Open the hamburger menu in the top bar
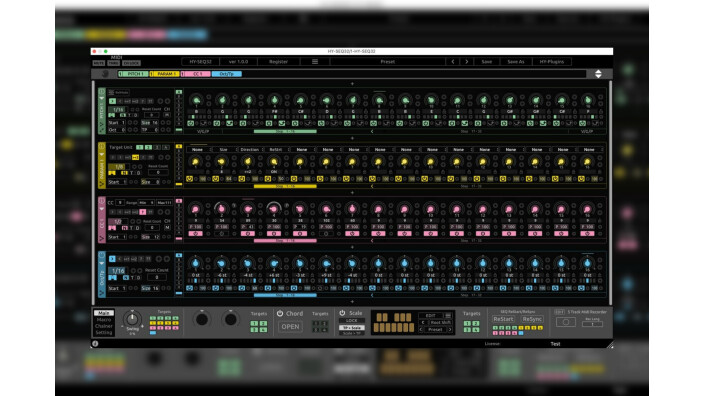704x396 pixels. pyautogui.click(x=315, y=62)
